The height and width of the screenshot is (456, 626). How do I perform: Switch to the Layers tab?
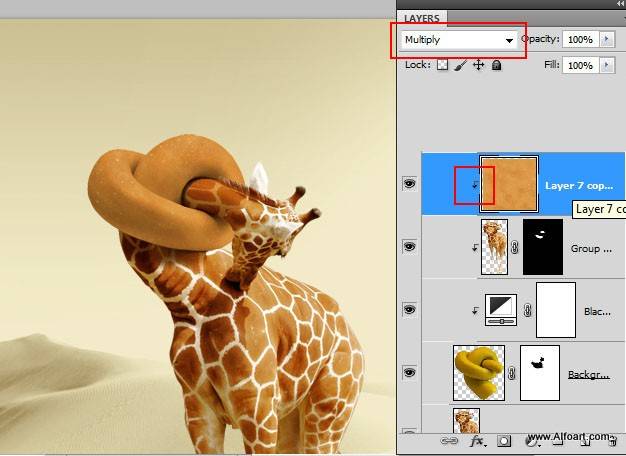click(422, 18)
